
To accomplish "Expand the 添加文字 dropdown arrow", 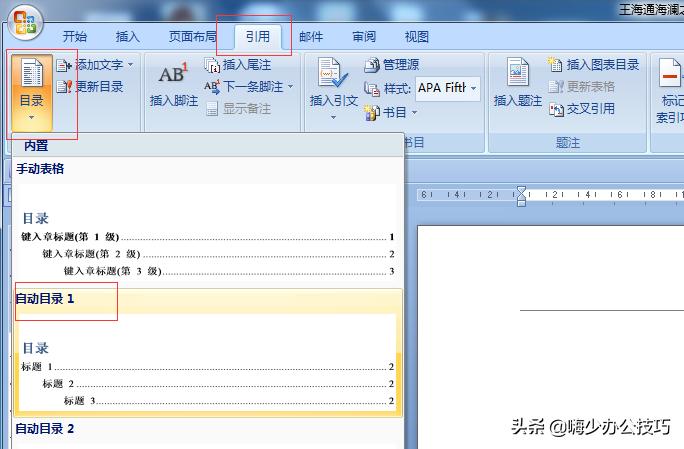I will (131, 65).
